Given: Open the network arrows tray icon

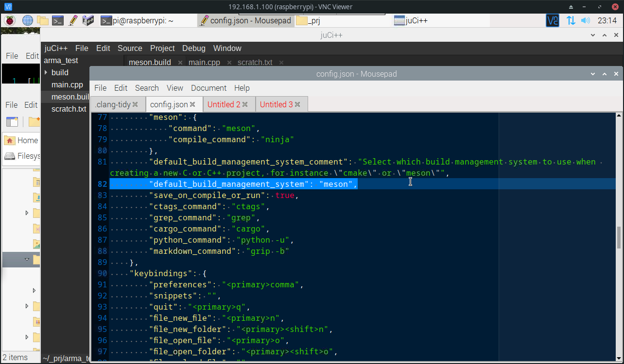Looking at the screenshot, I should (571, 20).
